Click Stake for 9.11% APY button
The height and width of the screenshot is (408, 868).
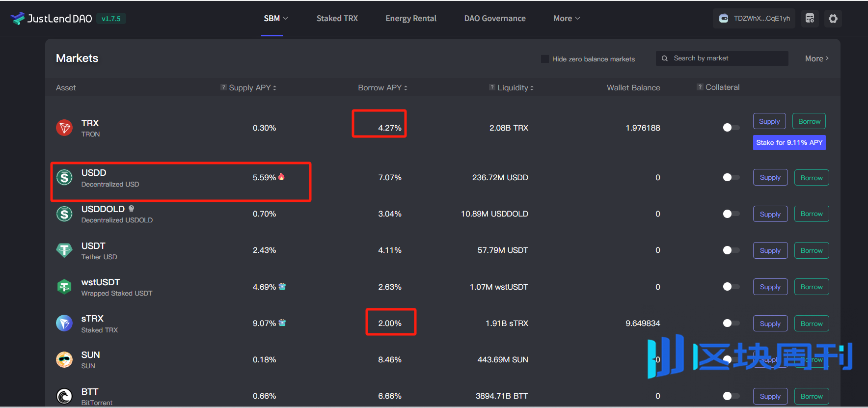pos(789,142)
